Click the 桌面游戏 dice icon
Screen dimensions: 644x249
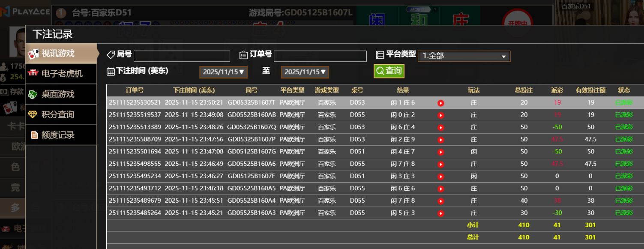pyautogui.click(x=33, y=94)
